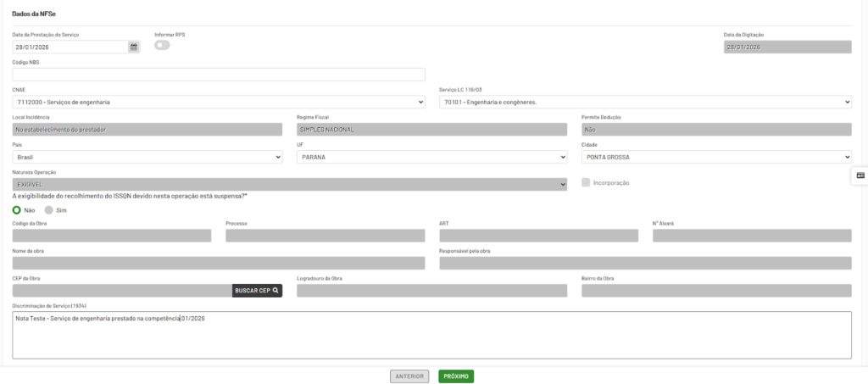Expand the UF state dropdown
868x384 pixels.
pyautogui.click(x=431, y=157)
